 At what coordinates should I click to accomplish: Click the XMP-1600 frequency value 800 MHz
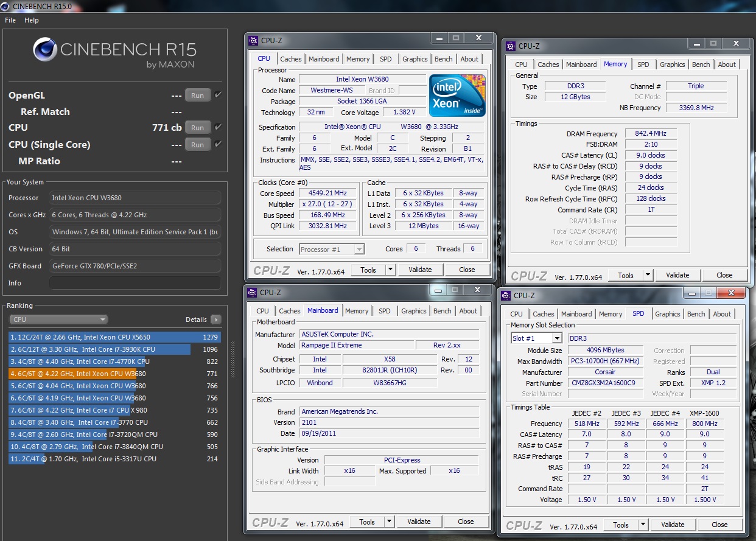tap(705, 424)
